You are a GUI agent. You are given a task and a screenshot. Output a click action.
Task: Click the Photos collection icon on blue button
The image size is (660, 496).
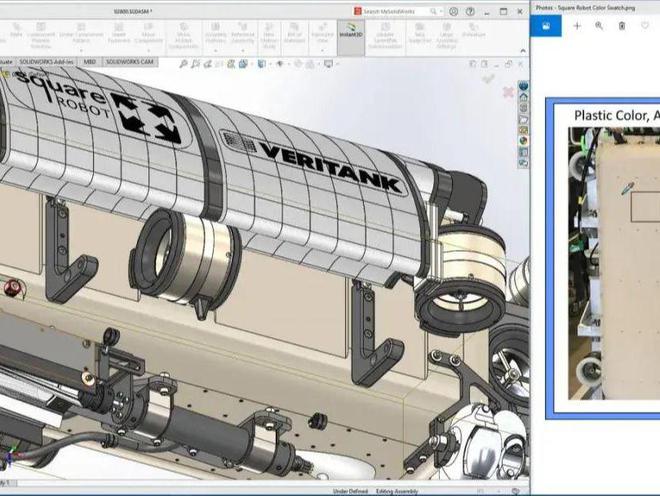[546, 26]
